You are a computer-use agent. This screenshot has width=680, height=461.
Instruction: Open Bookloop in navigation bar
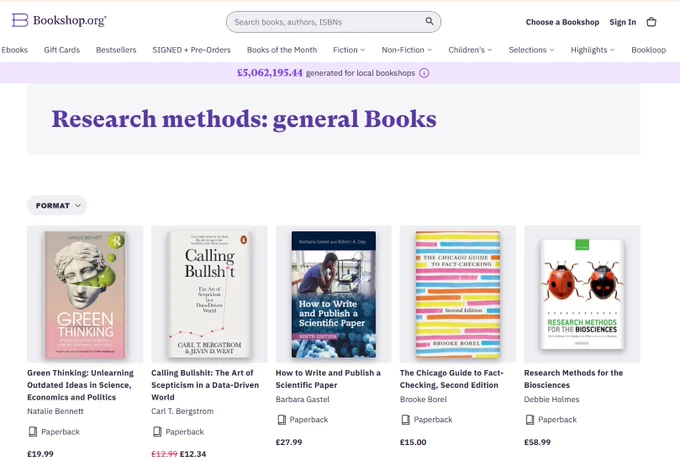648,50
